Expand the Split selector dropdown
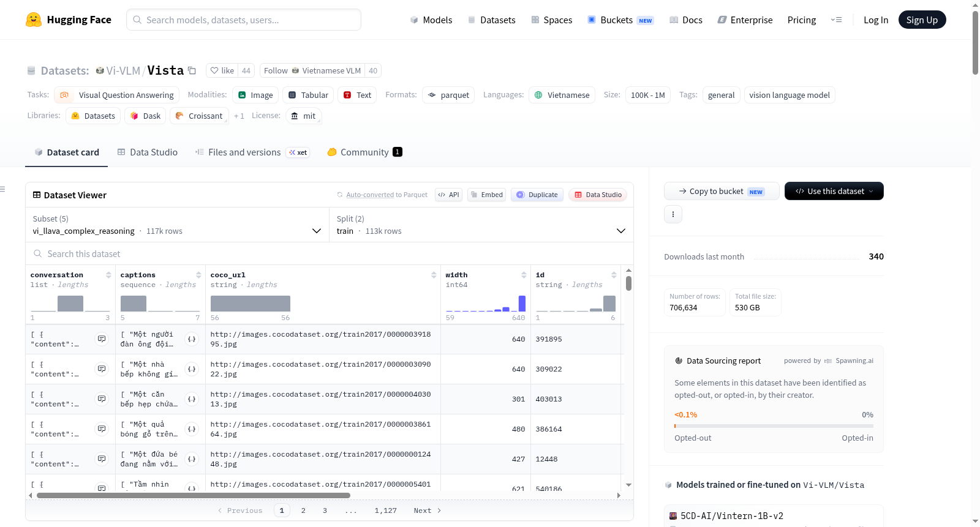 click(x=481, y=225)
